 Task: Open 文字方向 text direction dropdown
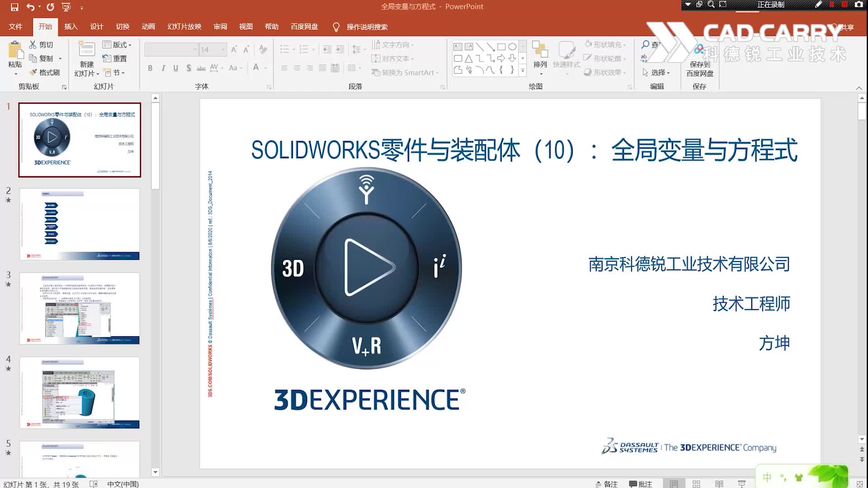pos(392,45)
